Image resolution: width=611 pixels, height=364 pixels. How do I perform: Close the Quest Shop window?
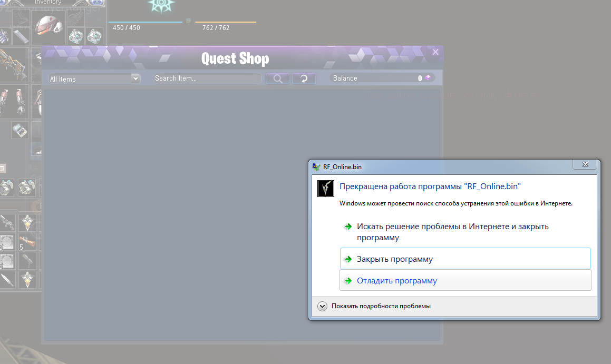435,52
